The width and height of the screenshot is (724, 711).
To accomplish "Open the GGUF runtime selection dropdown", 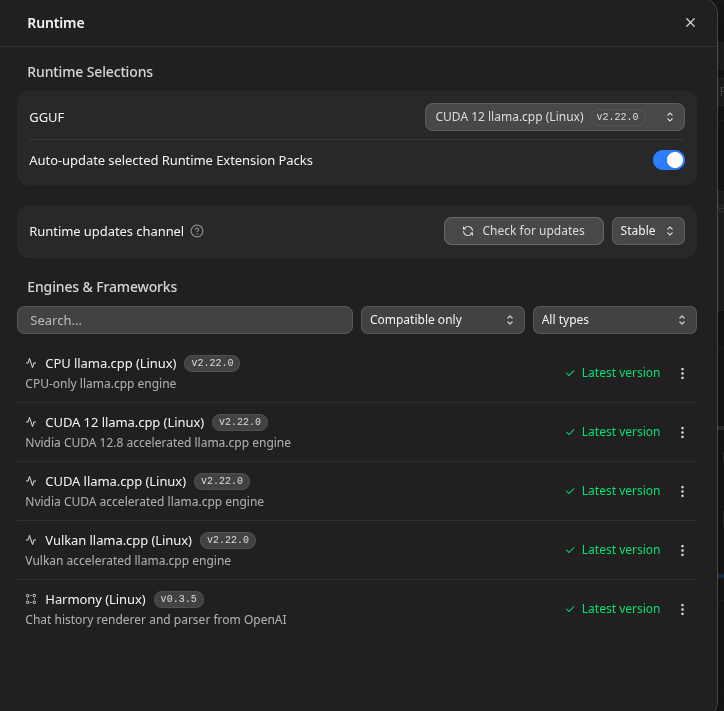I will click(554, 117).
